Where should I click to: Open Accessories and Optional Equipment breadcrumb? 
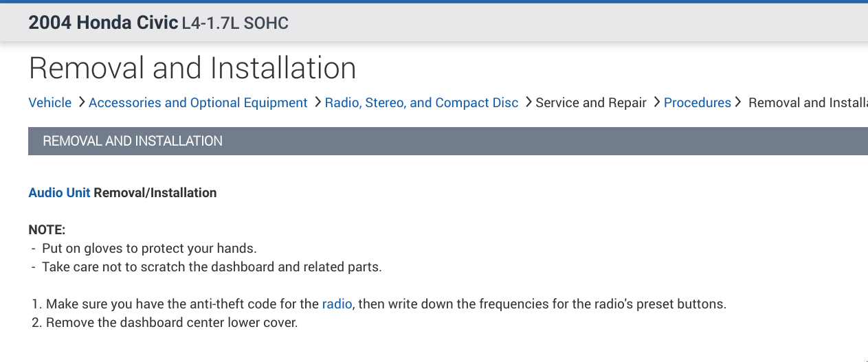click(x=198, y=103)
